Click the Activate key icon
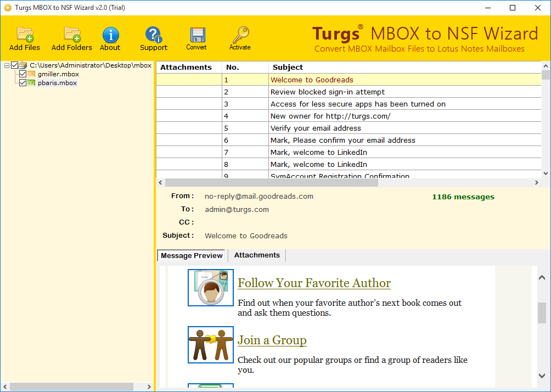The width and height of the screenshot is (551, 392). coord(240,35)
